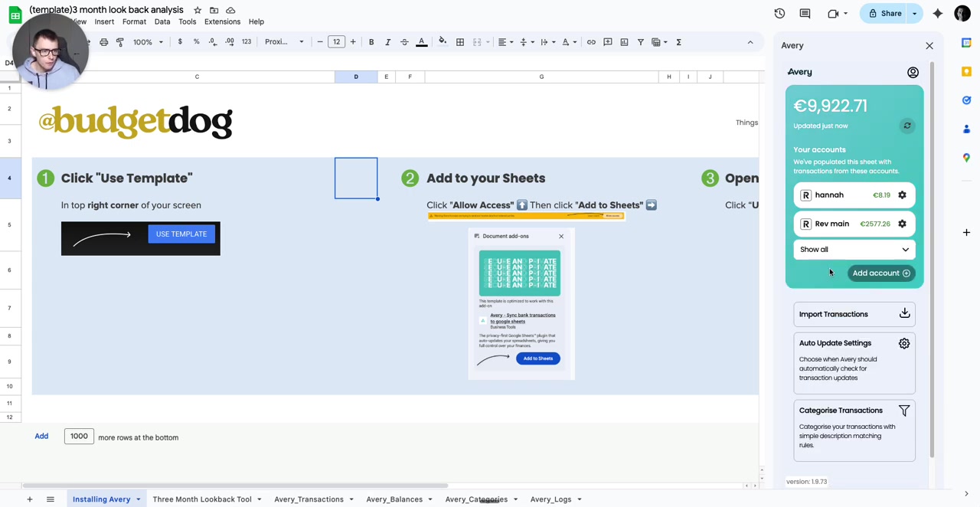
Task: Switch to the Three Month Lookback Tool tab
Action: 201,499
